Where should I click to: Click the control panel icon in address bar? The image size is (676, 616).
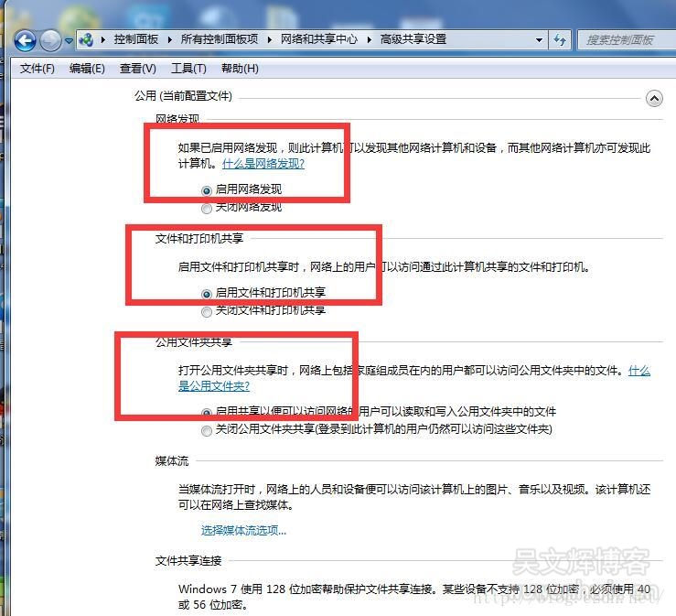click(88, 39)
